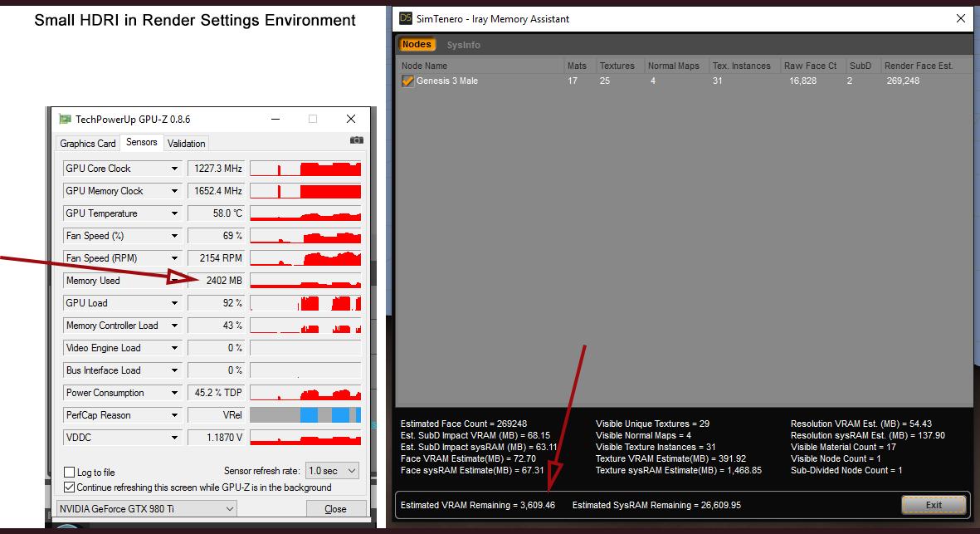Open the Fan Speed (%) sensor dropdown
Image resolution: width=980 pixels, height=534 pixels.
pos(174,236)
